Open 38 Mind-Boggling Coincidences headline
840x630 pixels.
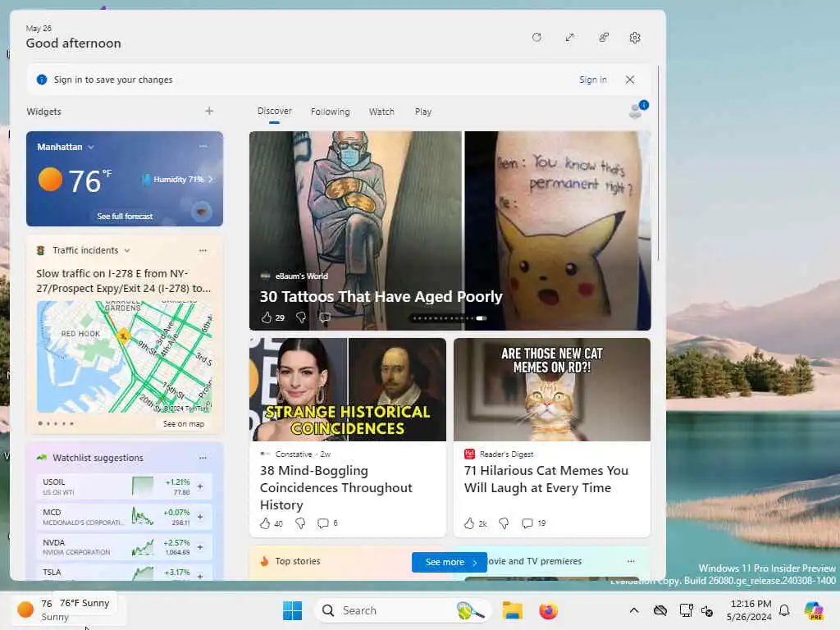click(336, 487)
